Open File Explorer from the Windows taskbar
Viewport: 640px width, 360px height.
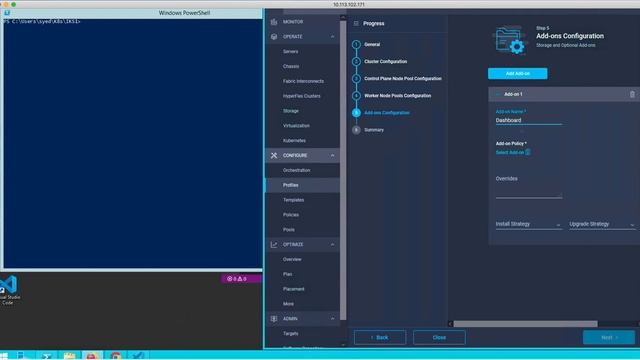[69, 356]
